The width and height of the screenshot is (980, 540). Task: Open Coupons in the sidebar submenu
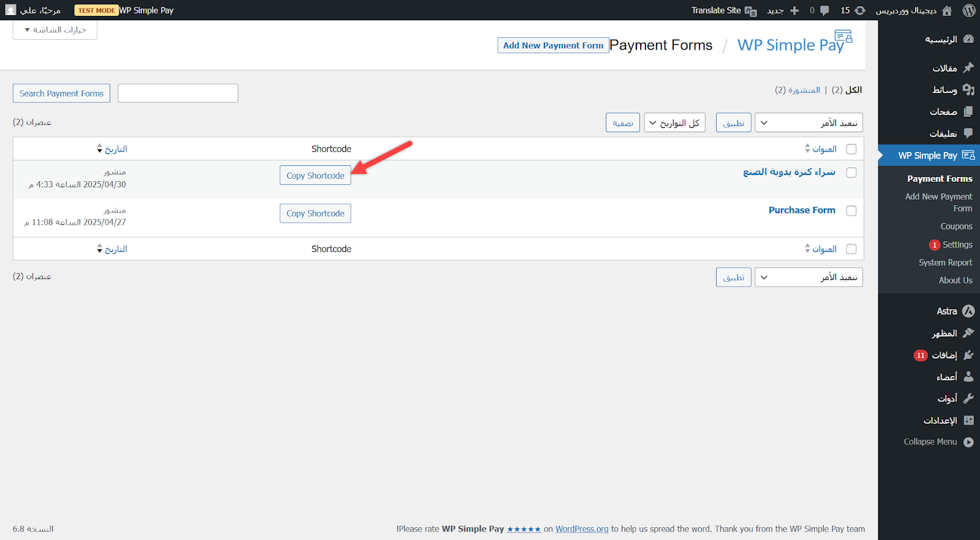(956, 227)
